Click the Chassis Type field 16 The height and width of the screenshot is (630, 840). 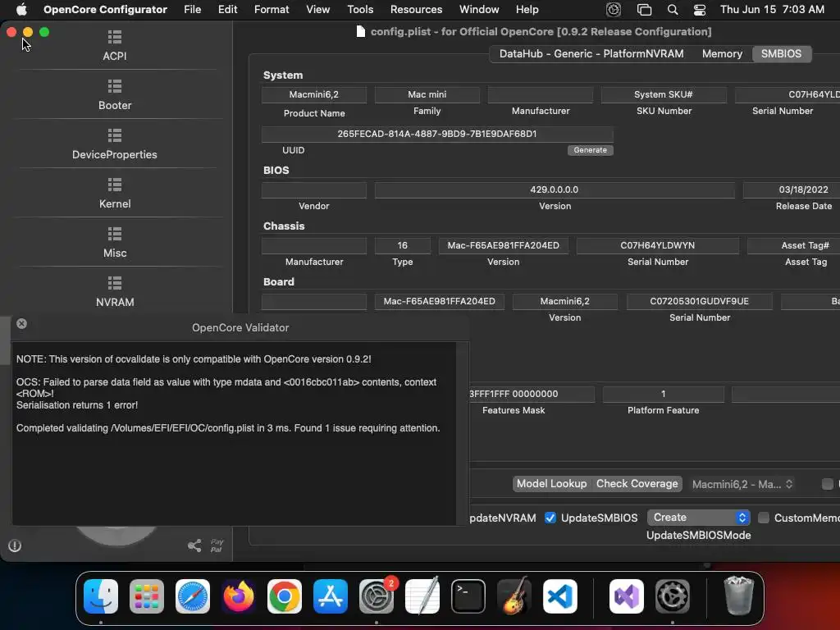pos(402,245)
